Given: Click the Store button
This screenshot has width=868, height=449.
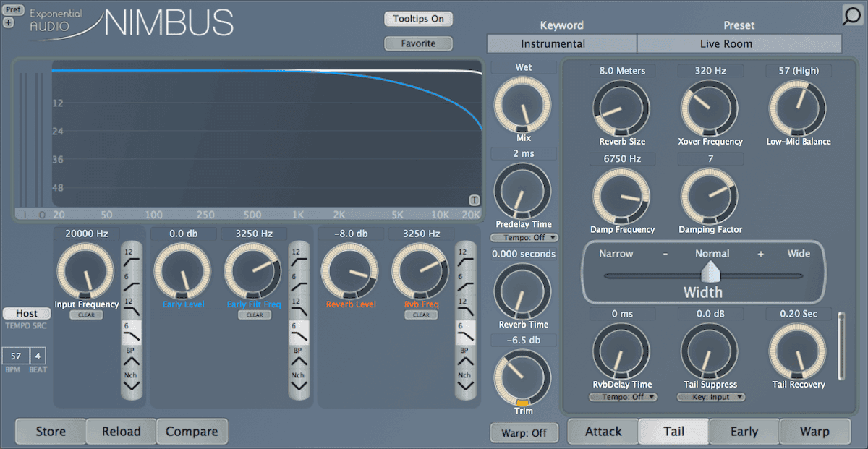Looking at the screenshot, I should pyautogui.click(x=51, y=432).
